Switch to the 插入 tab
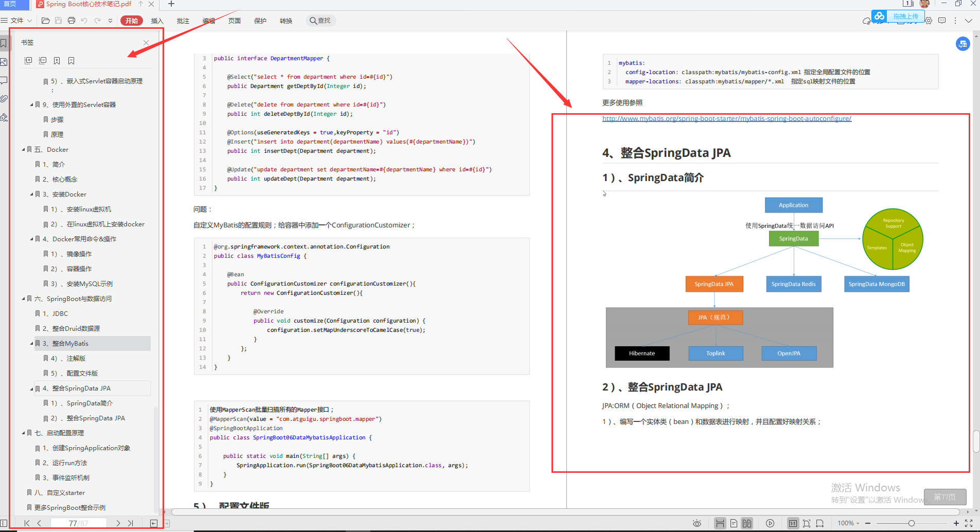This screenshot has width=980, height=532. [157, 21]
